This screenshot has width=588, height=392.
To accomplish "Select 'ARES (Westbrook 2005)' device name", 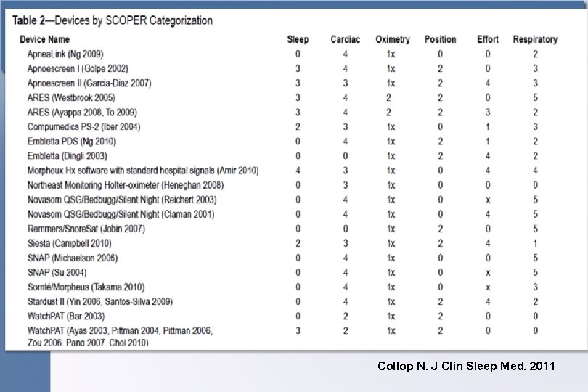I will [71, 98].
